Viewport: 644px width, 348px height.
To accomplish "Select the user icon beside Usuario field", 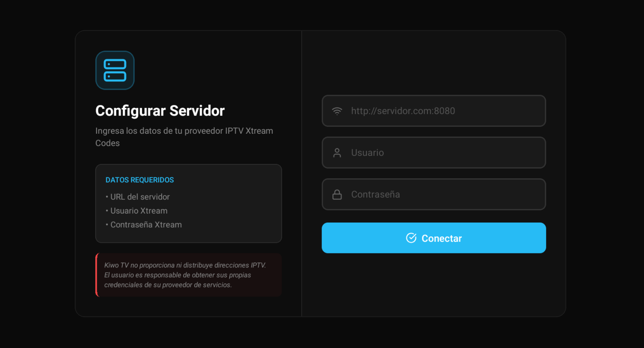I will pyautogui.click(x=337, y=152).
